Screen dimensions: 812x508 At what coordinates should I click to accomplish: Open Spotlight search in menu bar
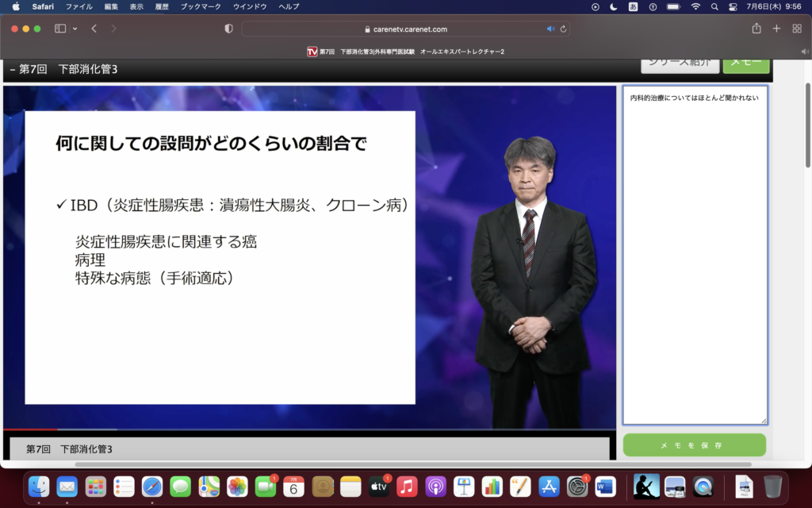pos(714,6)
